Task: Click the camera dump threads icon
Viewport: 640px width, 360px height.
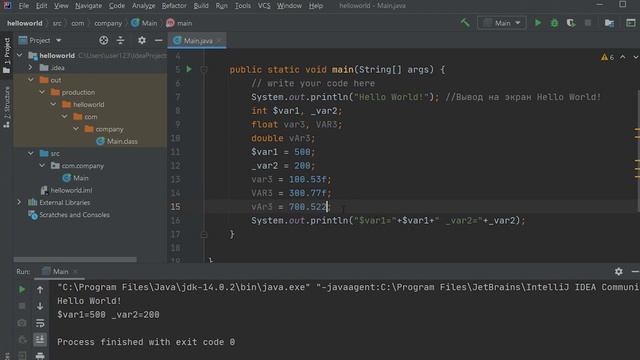Action: click(22, 323)
